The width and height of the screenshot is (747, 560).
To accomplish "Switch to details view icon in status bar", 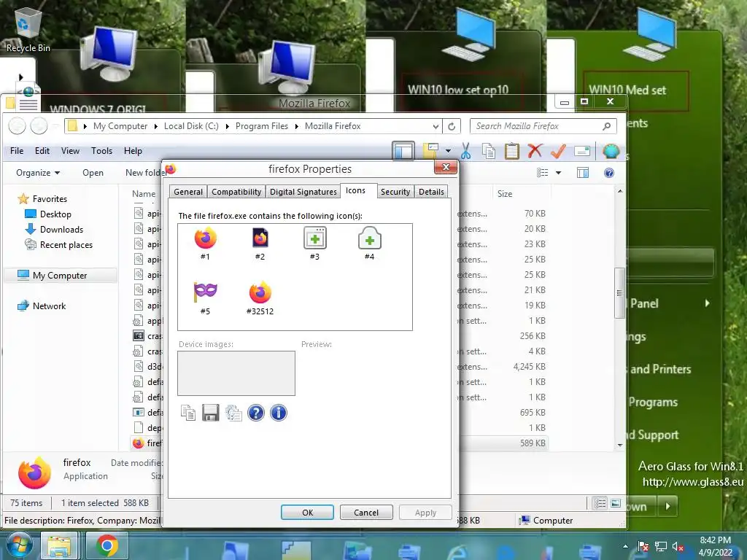I will click(600, 503).
